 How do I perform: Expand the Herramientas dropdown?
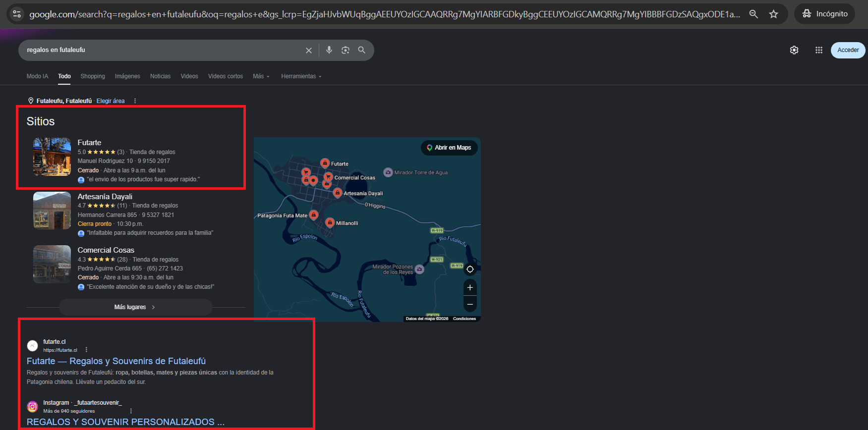coord(301,76)
